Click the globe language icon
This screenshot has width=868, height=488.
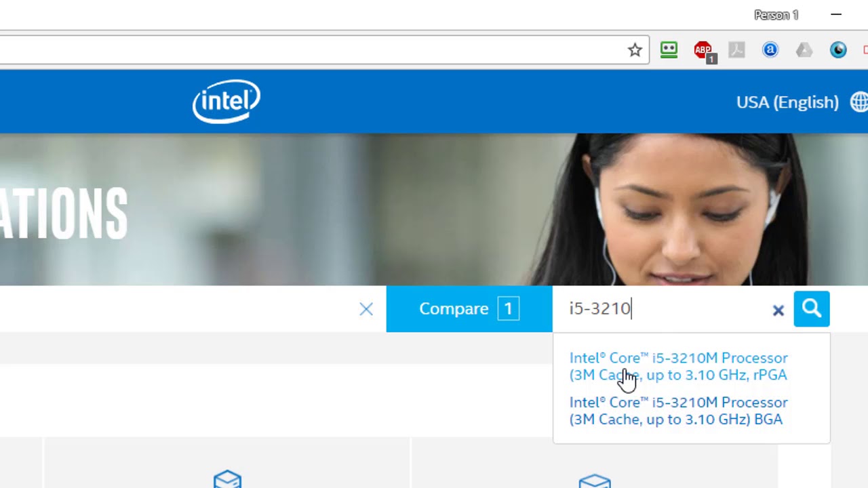pos(859,102)
